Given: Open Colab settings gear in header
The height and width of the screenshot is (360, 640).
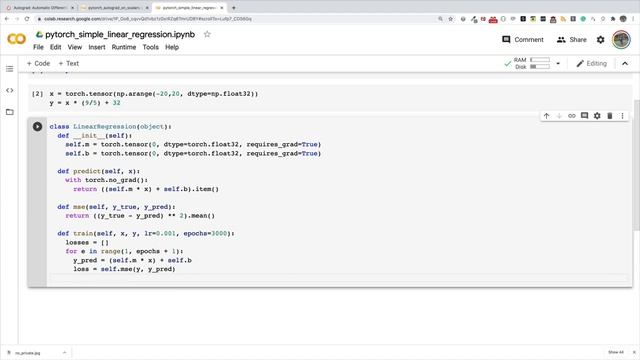Looking at the screenshot, I should pyautogui.click(x=600, y=40).
